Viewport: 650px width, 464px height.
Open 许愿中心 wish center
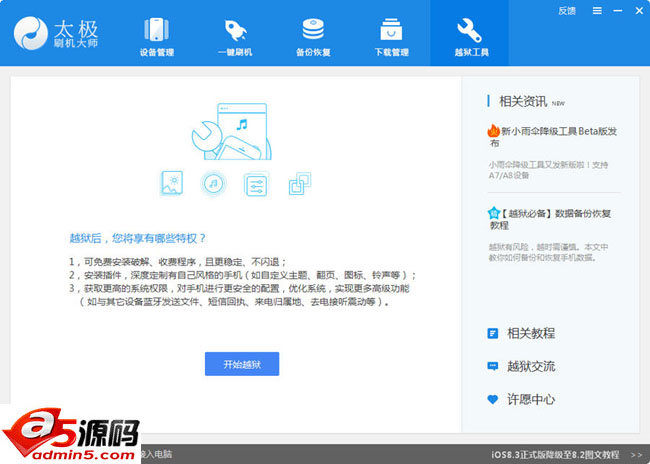530,399
